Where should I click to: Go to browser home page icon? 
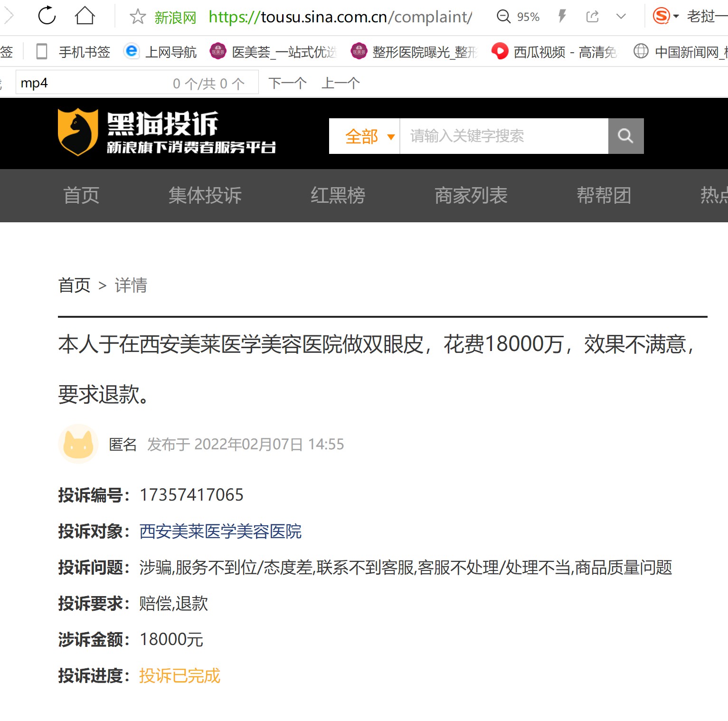click(85, 16)
